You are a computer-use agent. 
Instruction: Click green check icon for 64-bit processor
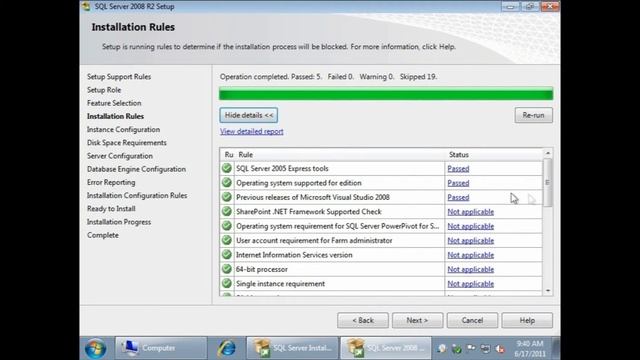(x=227, y=269)
